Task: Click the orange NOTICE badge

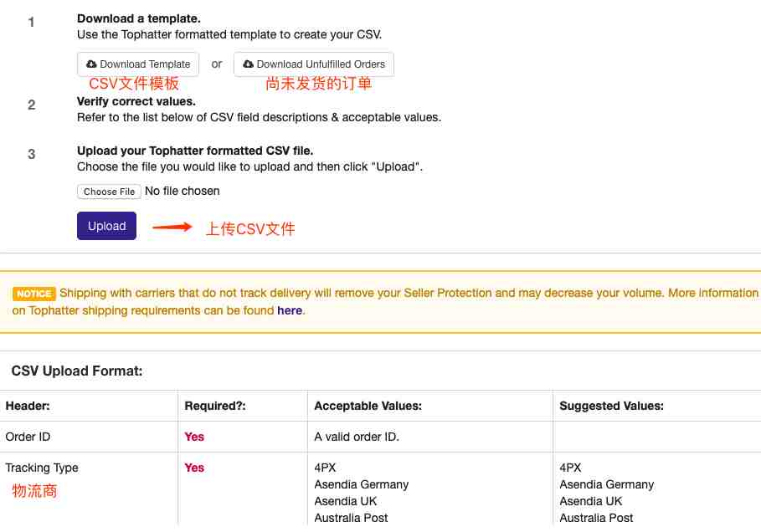Action: (34, 294)
